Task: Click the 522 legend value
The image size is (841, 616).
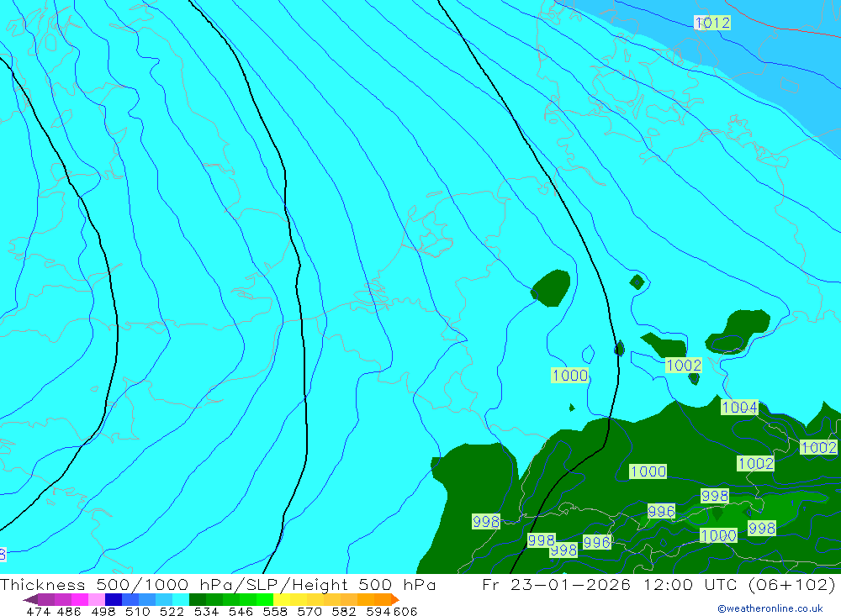Action: click(x=172, y=611)
